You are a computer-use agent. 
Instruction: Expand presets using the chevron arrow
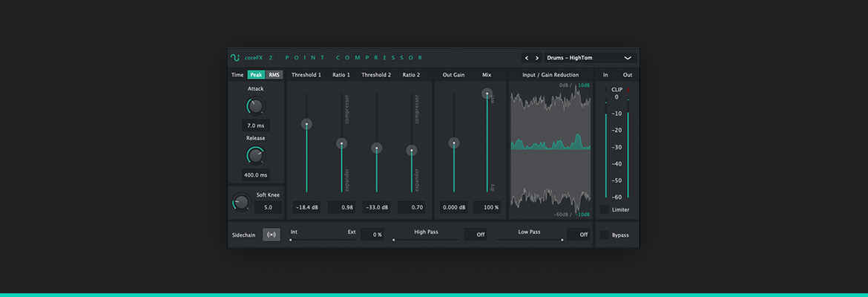628,57
